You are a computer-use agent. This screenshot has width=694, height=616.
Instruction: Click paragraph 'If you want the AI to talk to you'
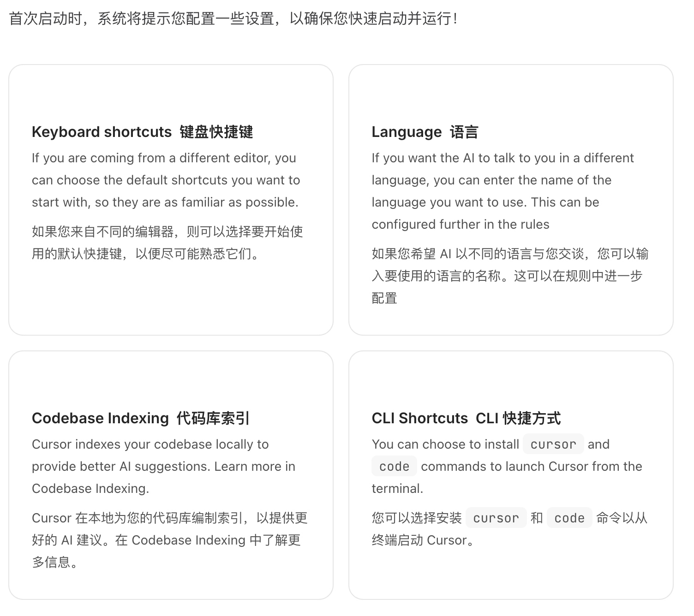pos(503,191)
